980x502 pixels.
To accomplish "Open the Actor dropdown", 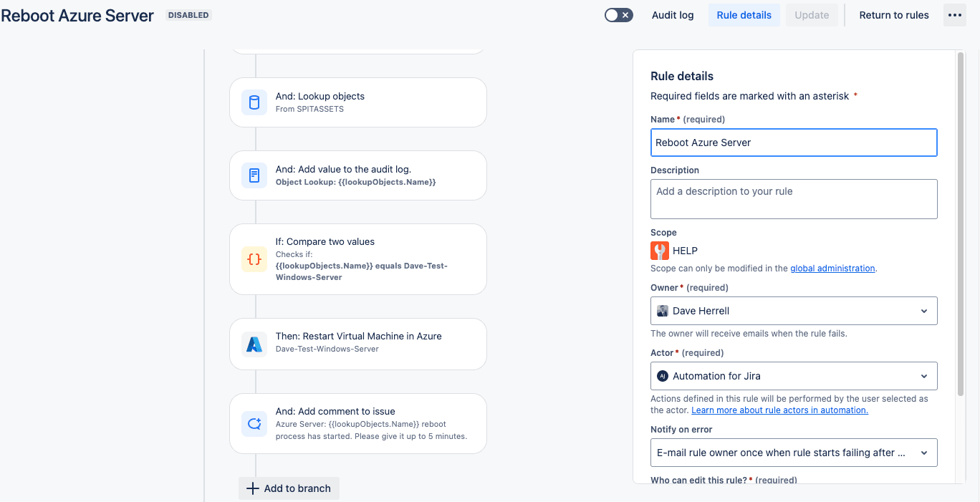I will [794, 376].
